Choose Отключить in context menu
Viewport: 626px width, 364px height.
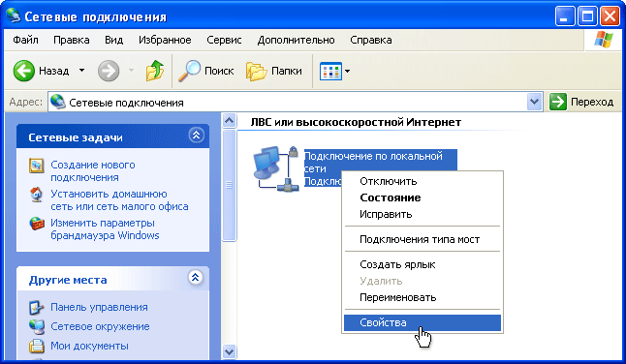point(423,181)
